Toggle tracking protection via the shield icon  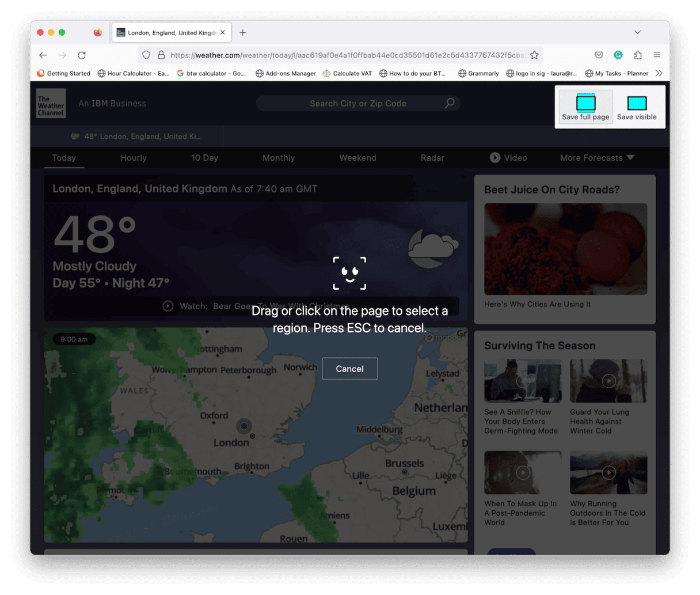(146, 54)
